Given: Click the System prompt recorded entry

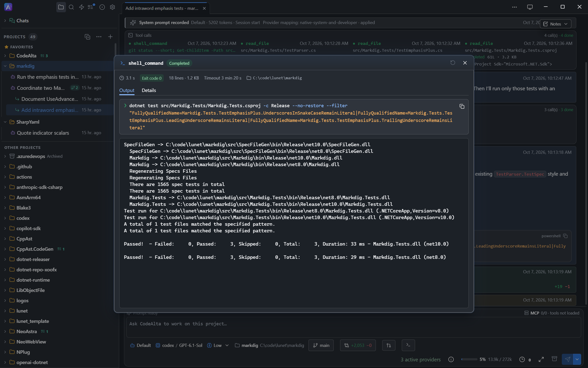Looking at the screenshot, I should [x=350, y=23].
